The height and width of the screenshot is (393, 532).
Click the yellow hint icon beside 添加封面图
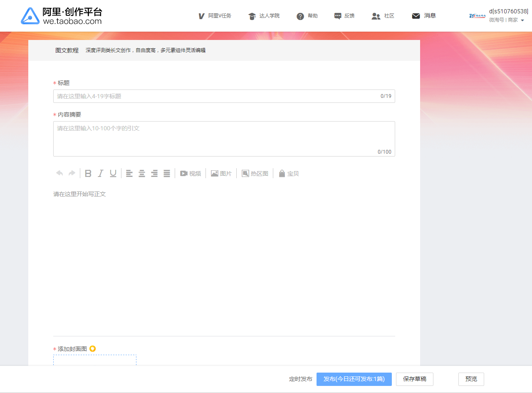click(92, 348)
